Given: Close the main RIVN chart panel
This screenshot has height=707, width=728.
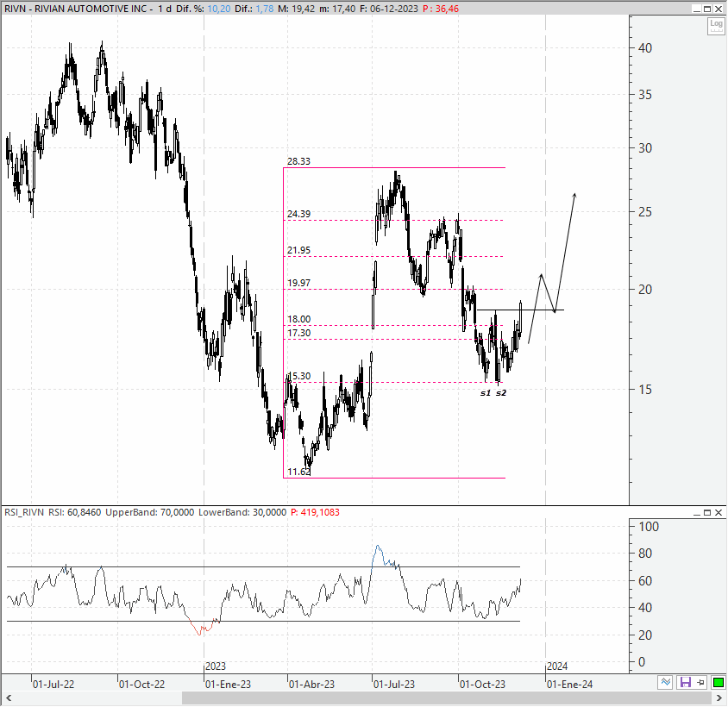Looking at the screenshot, I should click(719, 9).
